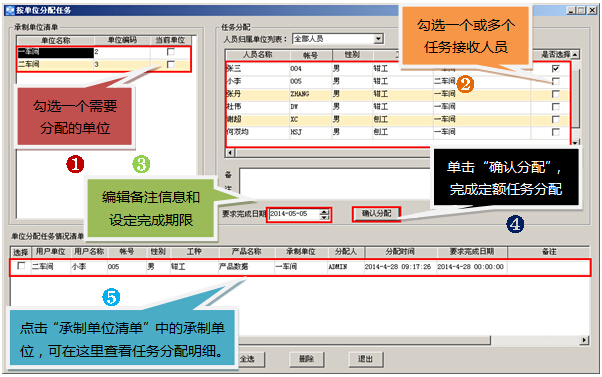The width and height of the screenshot is (602, 377).
Task: Click the 确认分配 button
Action: click(x=376, y=213)
